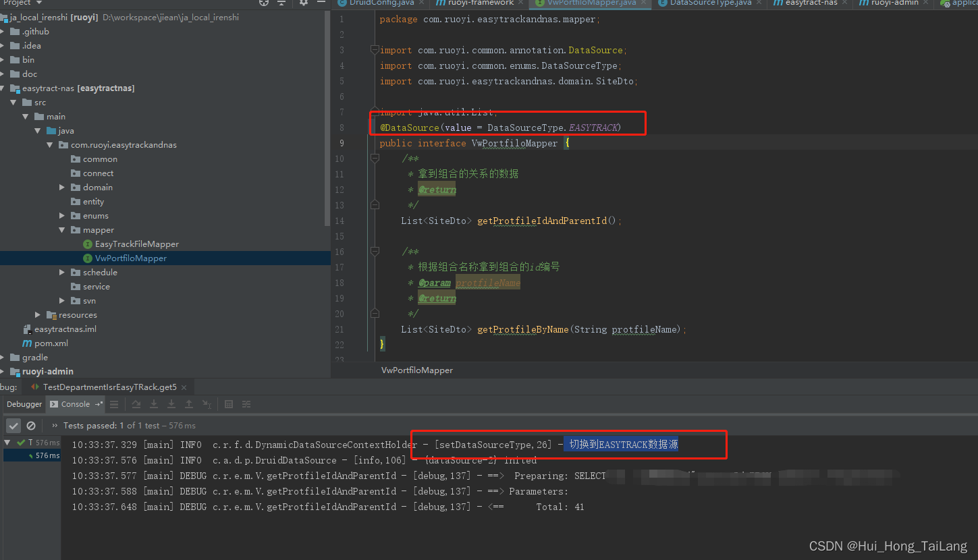Open the Debugger tab
Image resolution: width=978 pixels, height=560 pixels.
pos(24,404)
